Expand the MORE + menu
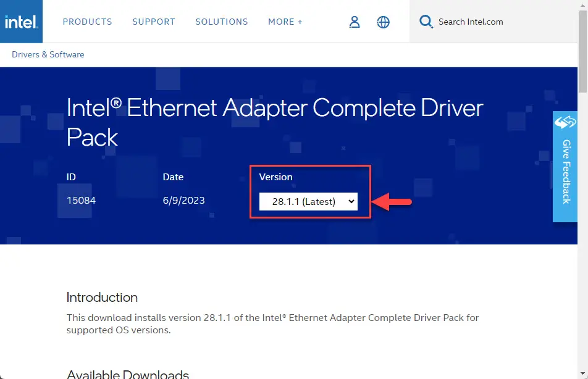The height and width of the screenshot is (379, 588). (285, 22)
